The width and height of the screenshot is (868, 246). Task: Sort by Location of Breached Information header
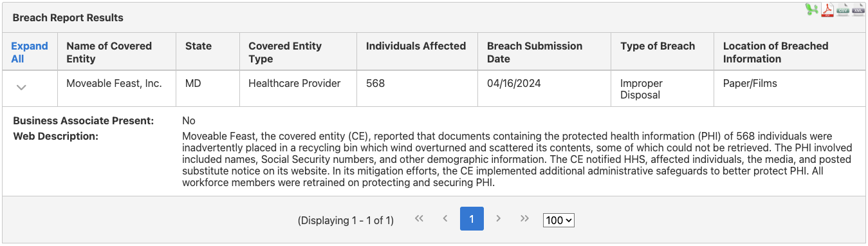[x=775, y=52]
